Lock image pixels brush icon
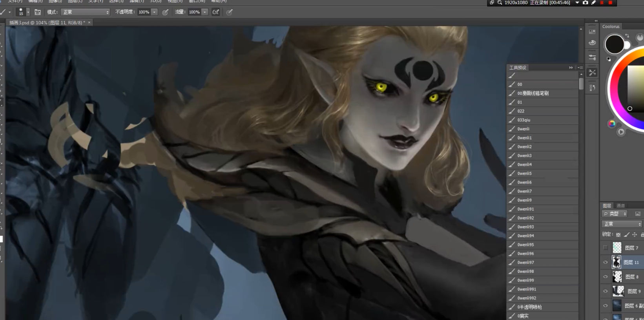644x320 pixels. coord(626,235)
